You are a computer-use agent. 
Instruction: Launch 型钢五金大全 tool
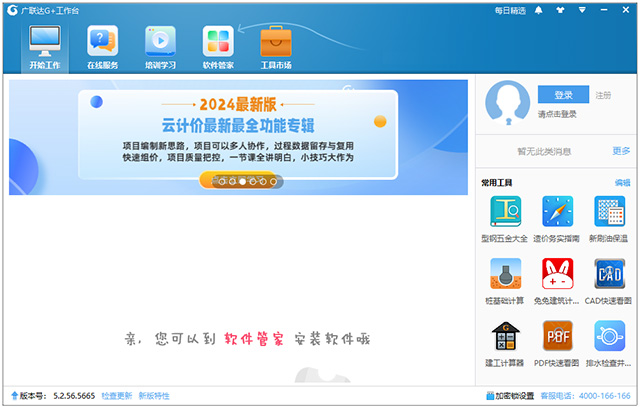pos(505,219)
